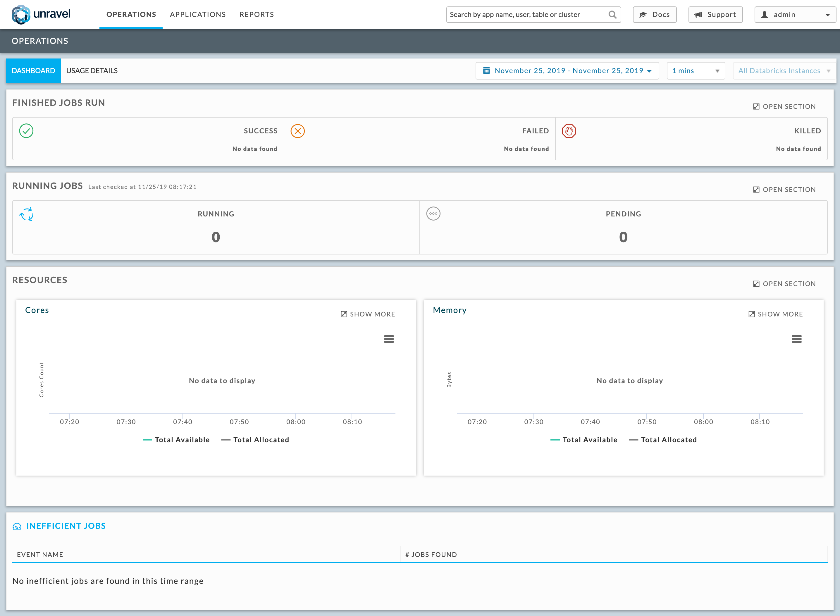Open the Cores chart hamburger menu
The height and width of the screenshot is (616, 840).
click(x=389, y=339)
